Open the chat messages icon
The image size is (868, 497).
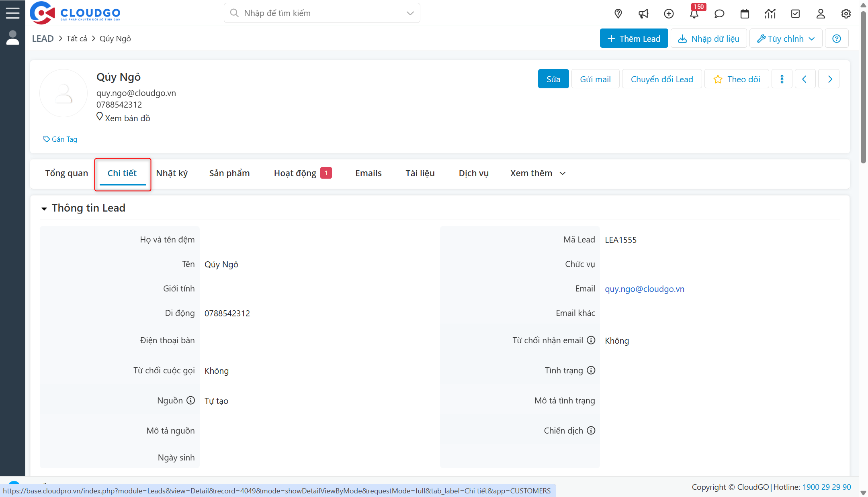click(719, 13)
